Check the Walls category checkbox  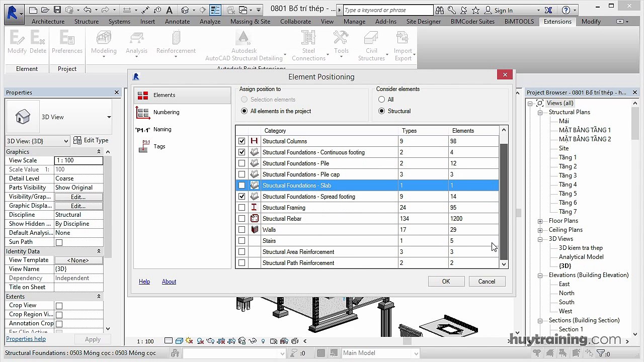click(242, 230)
